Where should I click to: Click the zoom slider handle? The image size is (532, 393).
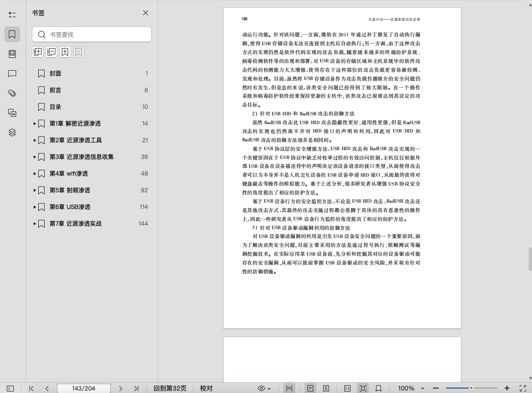point(471,388)
